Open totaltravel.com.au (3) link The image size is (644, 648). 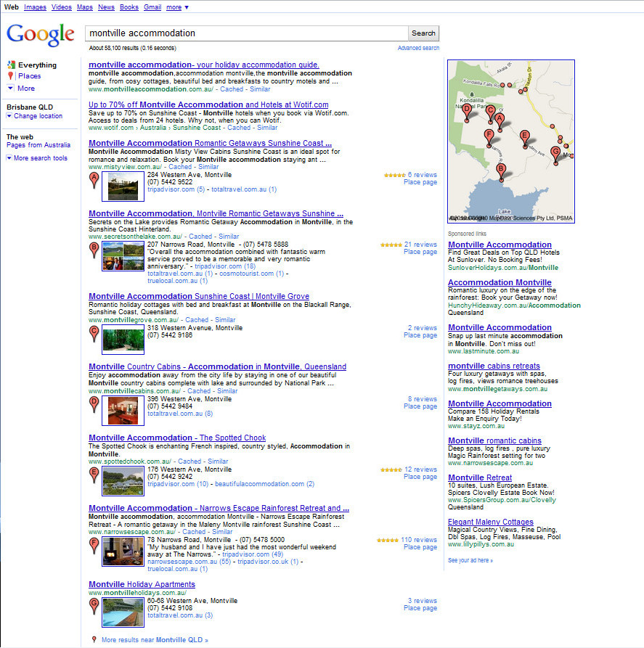pos(180,615)
